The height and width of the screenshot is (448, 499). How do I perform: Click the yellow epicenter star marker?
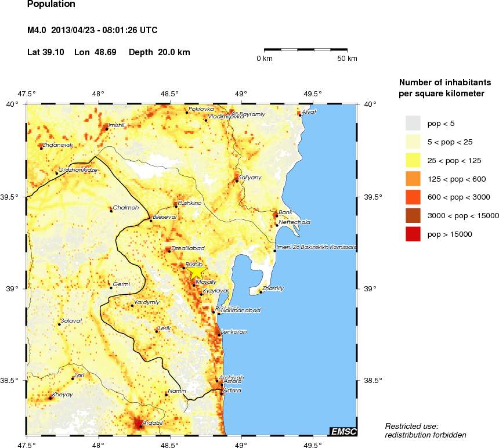[197, 270]
